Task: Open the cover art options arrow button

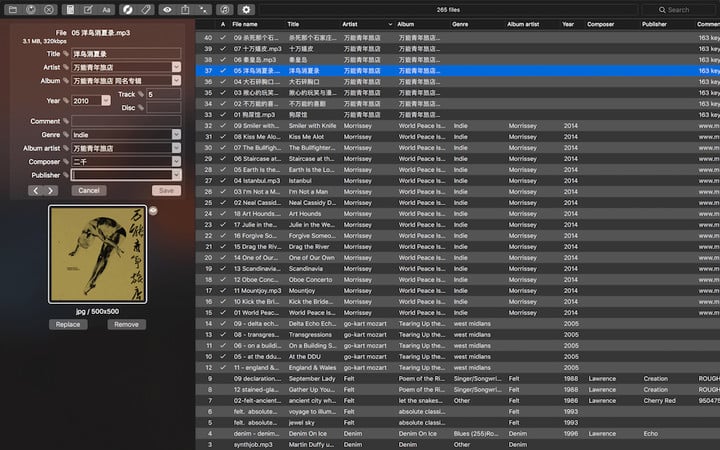Action: 153,211
